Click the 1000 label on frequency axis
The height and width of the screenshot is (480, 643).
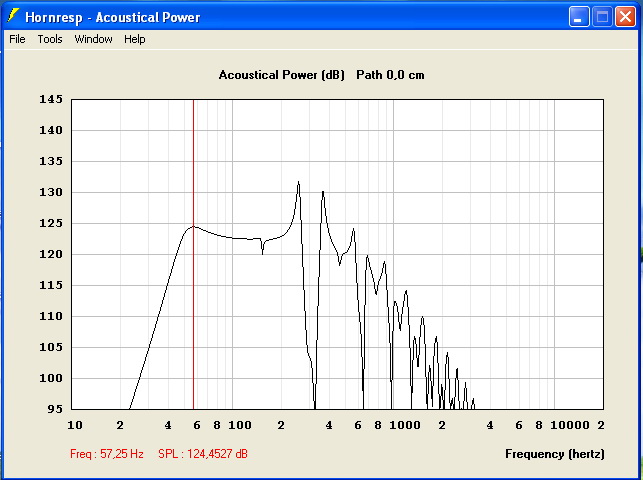404,425
